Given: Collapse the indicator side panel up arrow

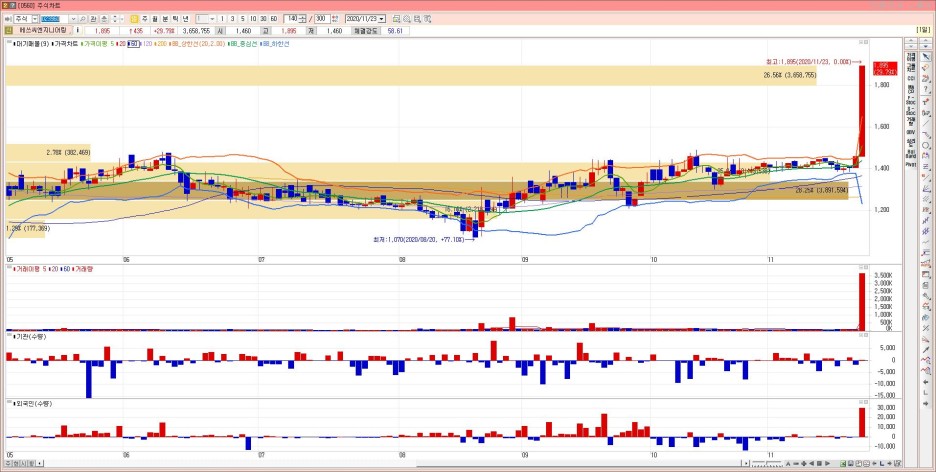Looking at the screenshot, I should 910,43.
